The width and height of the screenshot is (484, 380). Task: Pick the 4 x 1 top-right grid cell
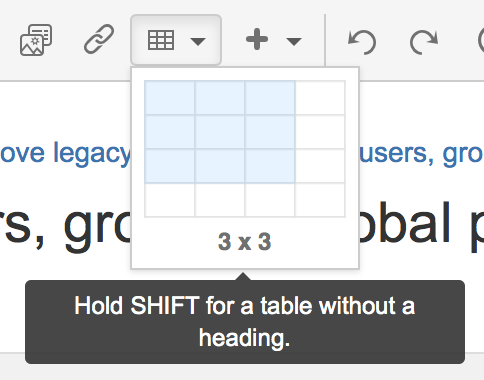tap(320, 98)
